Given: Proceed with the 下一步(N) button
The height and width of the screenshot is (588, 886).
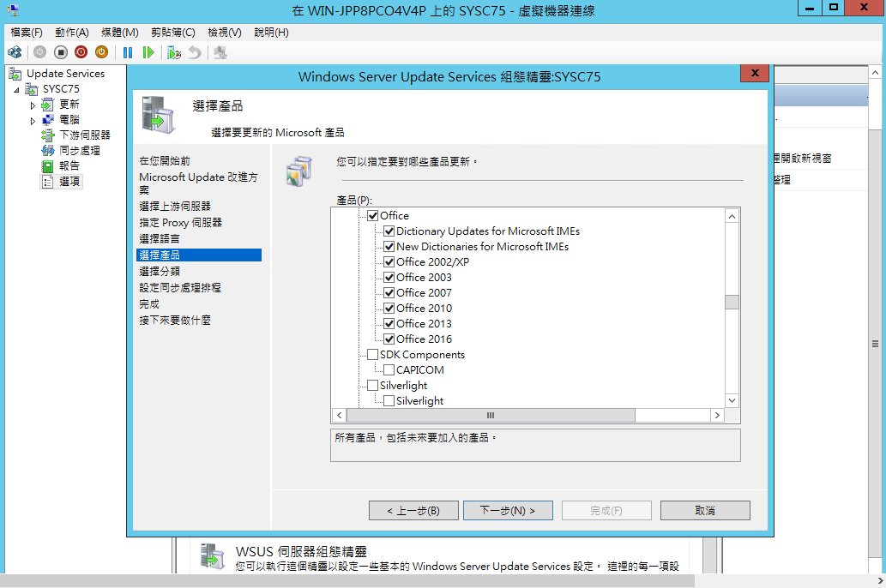Looking at the screenshot, I should [x=508, y=511].
